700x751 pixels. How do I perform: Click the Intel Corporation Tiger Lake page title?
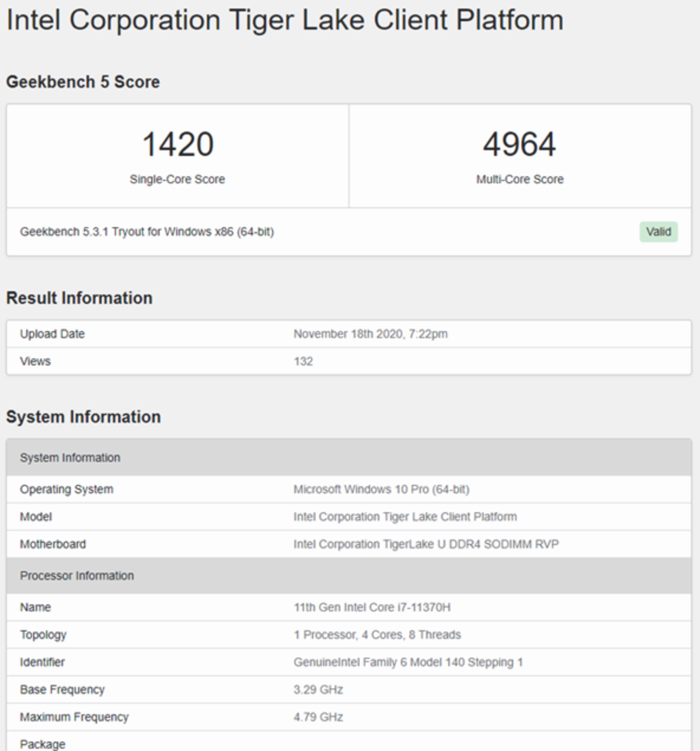click(284, 20)
